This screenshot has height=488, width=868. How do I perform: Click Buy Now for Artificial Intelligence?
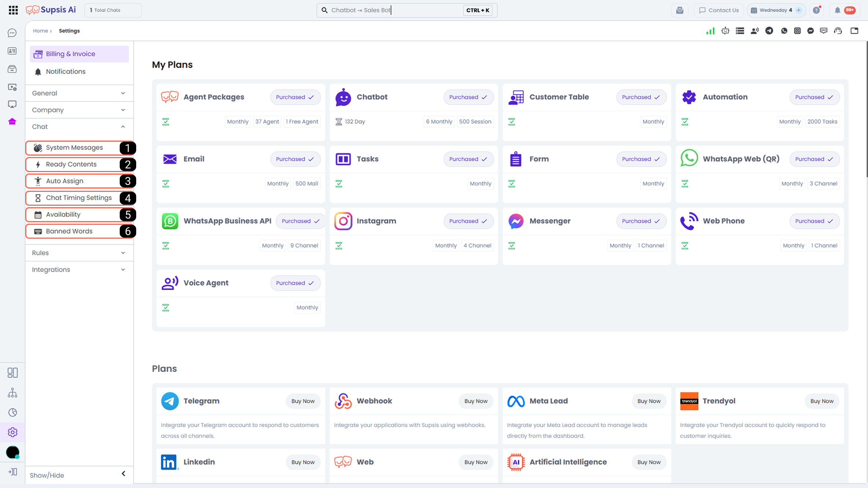tap(649, 462)
